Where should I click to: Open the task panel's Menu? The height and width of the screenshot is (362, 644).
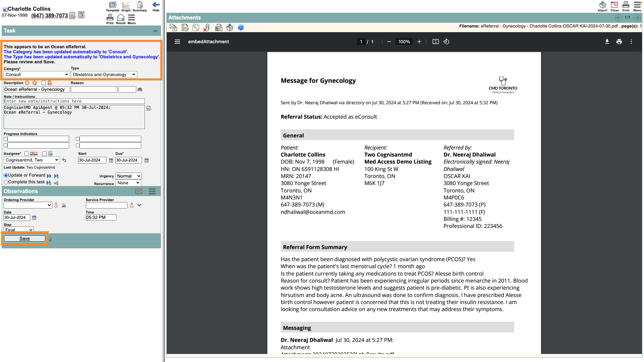pyautogui.click(x=131, y=19)
